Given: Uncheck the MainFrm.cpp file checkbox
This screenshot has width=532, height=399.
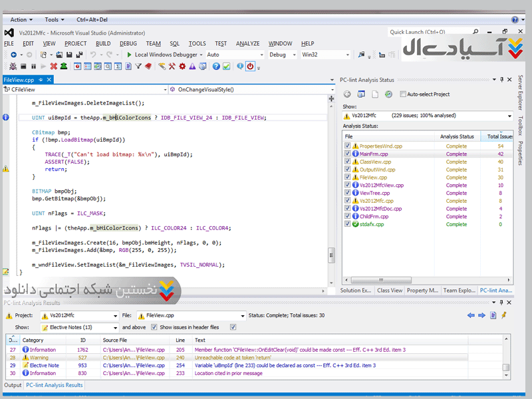Looking at the screenshot, I should point(347,154).
